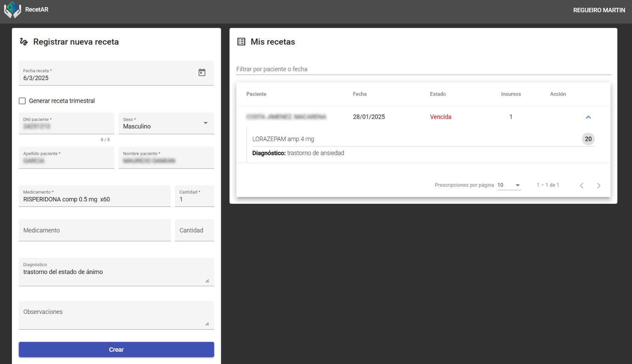Screen dimensions: 632x364
Task: Focus the Observaciones text area
Action: pyautogui.click(x=116, y=315)
